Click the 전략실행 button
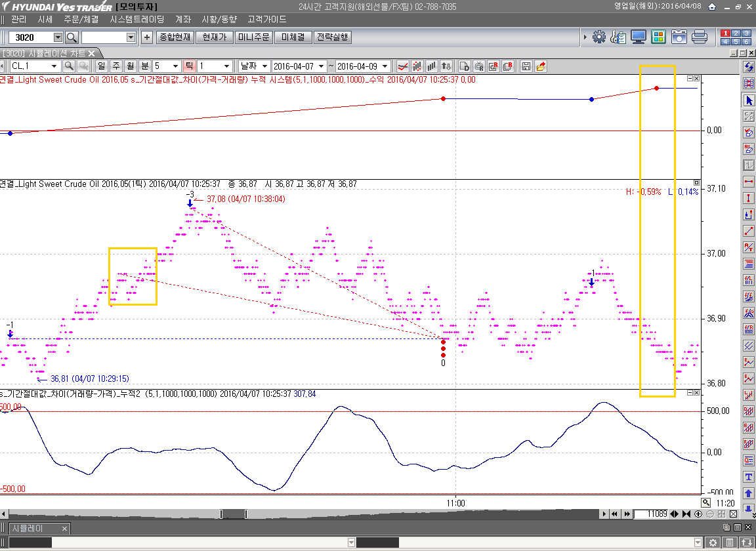 (x=332, y=37)
